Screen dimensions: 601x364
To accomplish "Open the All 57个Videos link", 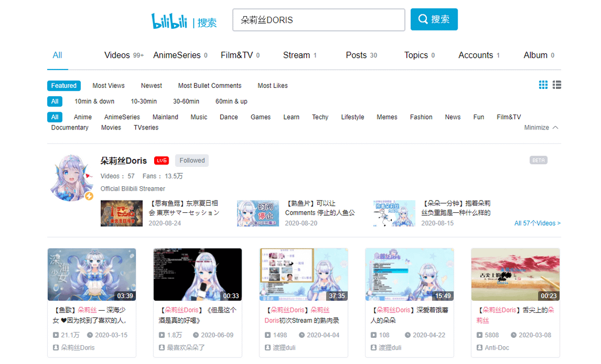I will click(536, 222).
